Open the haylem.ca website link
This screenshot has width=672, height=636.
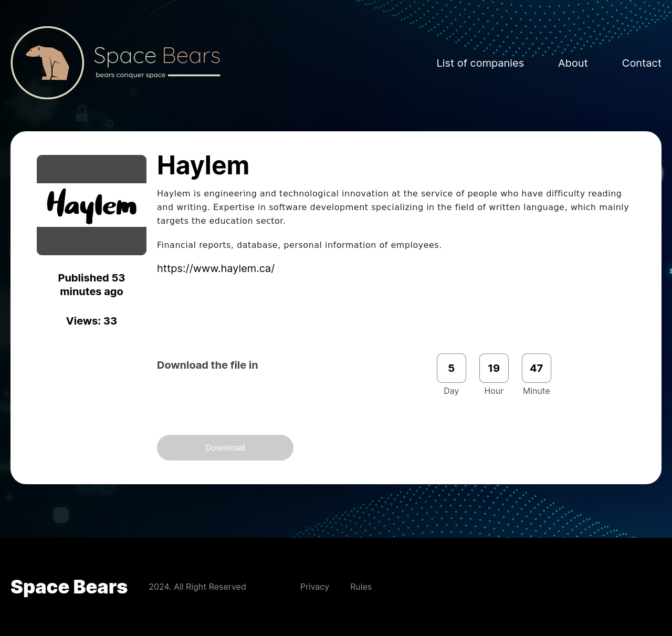click(x=216, y=268)
